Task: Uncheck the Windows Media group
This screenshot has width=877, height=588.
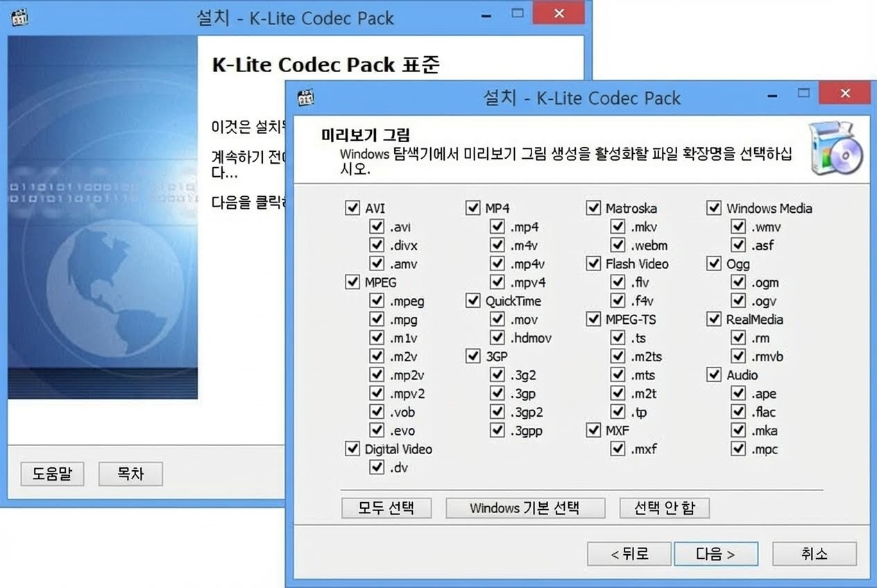Action: [x=714, y=207]
